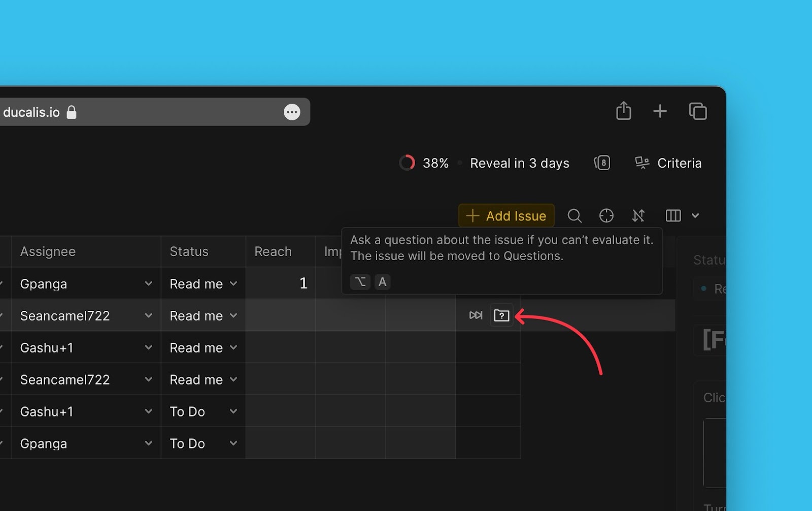Open the columns layout icon
This screenshot has width=812, height=511.
(673, 216)
